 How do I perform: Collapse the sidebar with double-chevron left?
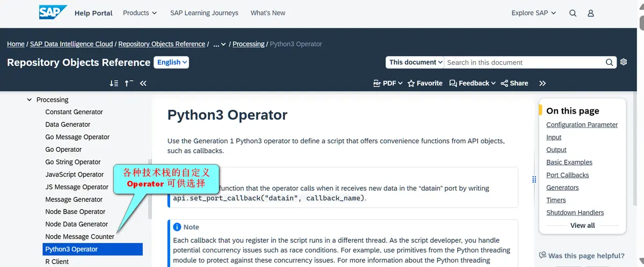click(143, 83)
